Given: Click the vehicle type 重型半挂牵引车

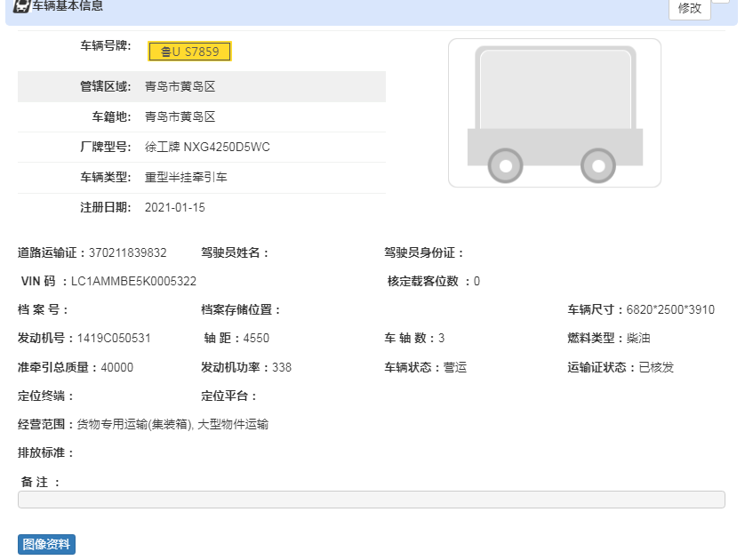Looking at the screenshot, I should tap(186, 177).
